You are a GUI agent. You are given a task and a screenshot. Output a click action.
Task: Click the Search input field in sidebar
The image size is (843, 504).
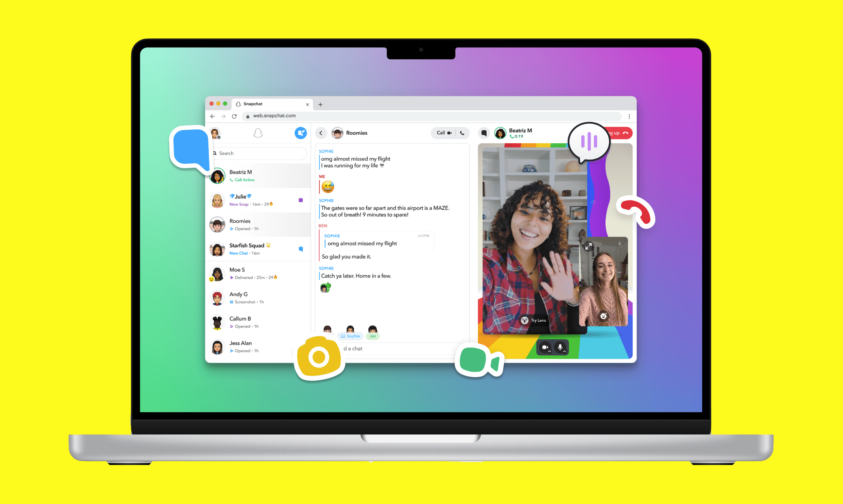tap(257, 153)
